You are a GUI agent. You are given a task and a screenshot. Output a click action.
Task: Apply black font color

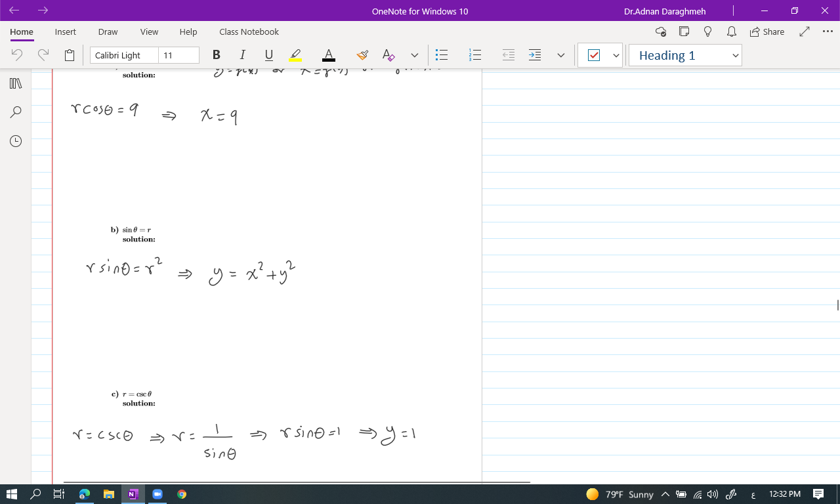[x=329, y=55]
